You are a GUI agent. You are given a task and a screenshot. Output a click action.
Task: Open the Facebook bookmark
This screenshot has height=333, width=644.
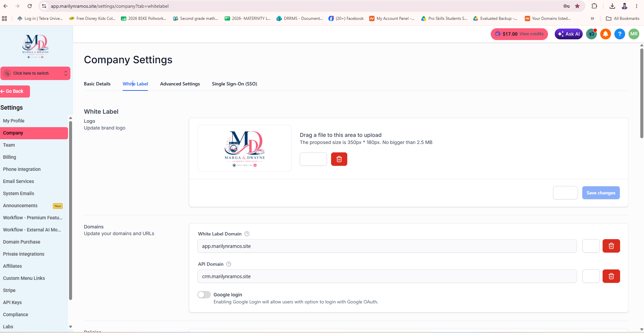(346, 18)
